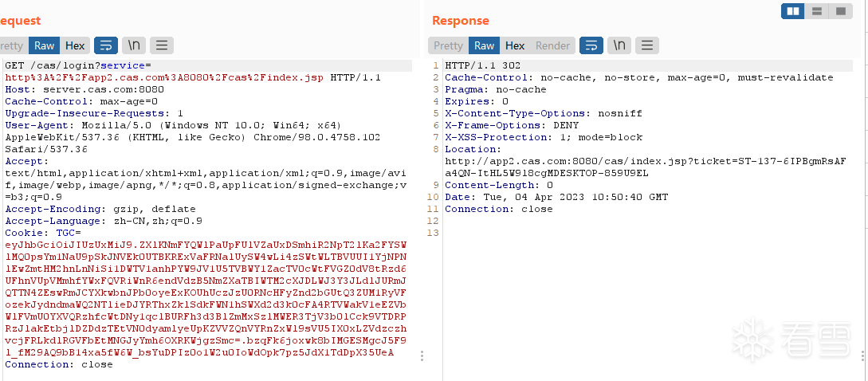The height and width of the screenshot is (381, 868).
Task: Click the 'Request' panel title
Action: pyautogui.click(x=21, y=21)
